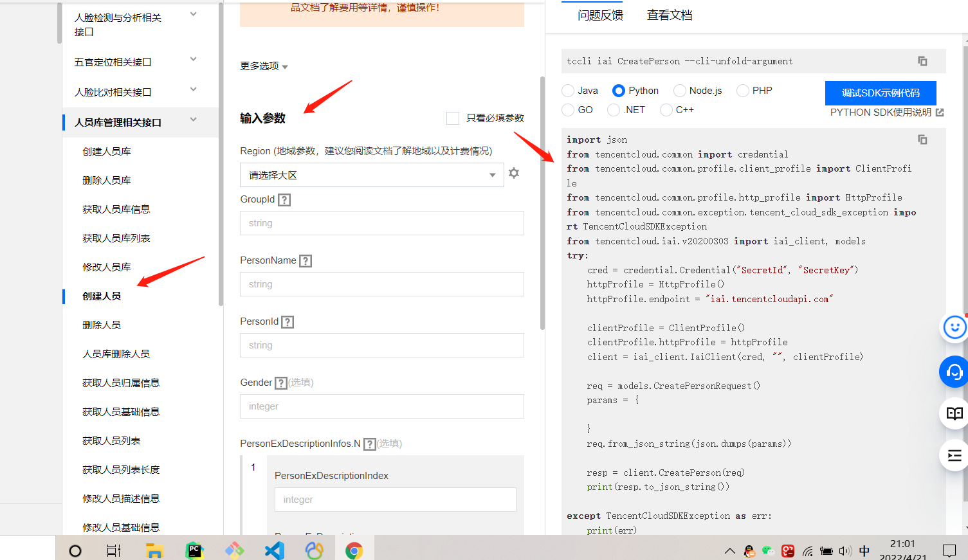Switch to the 查看文档 tab
This screenshot has height=560, width=968.
point(669,15)
